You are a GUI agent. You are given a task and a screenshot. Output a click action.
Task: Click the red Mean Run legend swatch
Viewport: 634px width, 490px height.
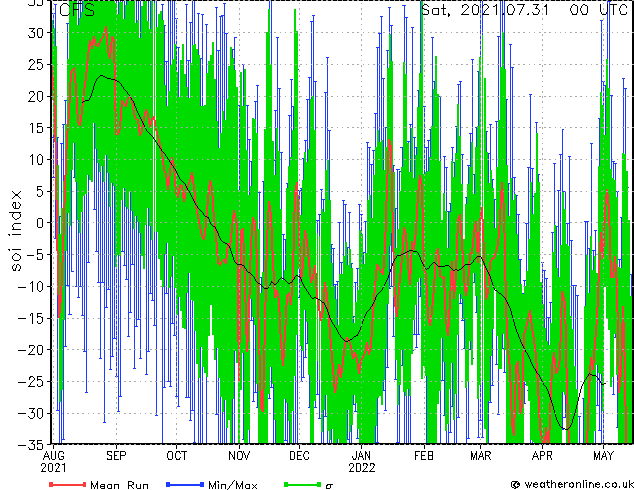click(x=68, y=484)
